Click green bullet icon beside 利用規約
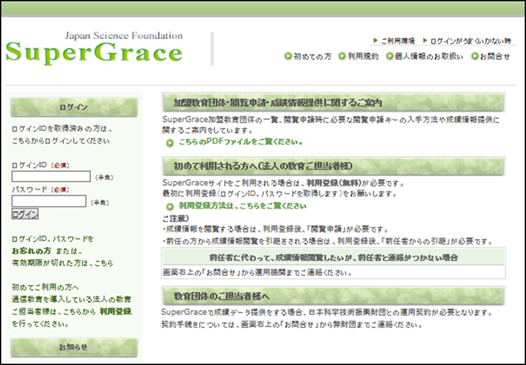The height and width of the screenshot is (365, 526). 342,56
